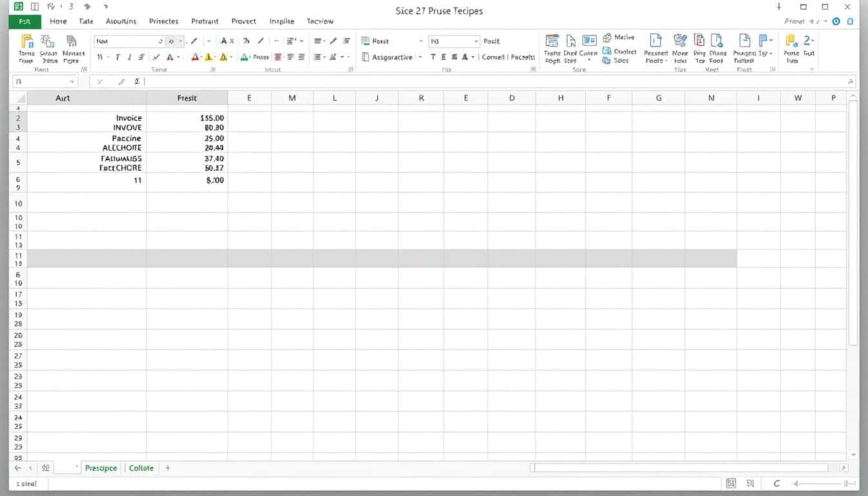Click the yellow Porte Pum icon
The image size is (868, 496).
pos(791,41)
